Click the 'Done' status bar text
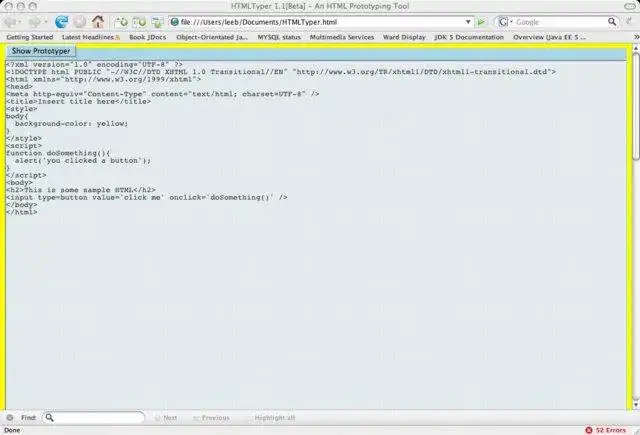 tap(12, 430)
